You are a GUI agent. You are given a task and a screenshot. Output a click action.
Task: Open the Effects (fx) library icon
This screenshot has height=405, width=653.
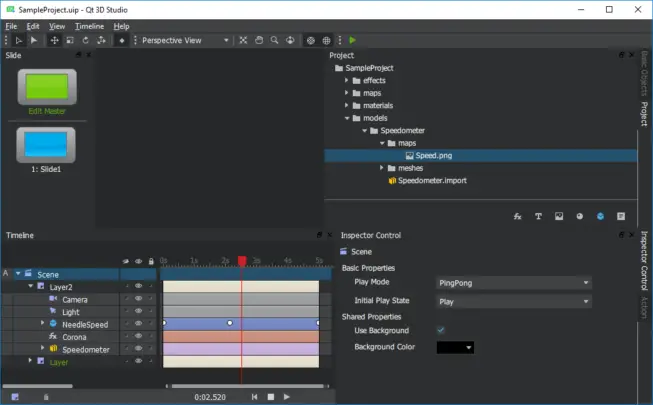click(x=518, y=216)
